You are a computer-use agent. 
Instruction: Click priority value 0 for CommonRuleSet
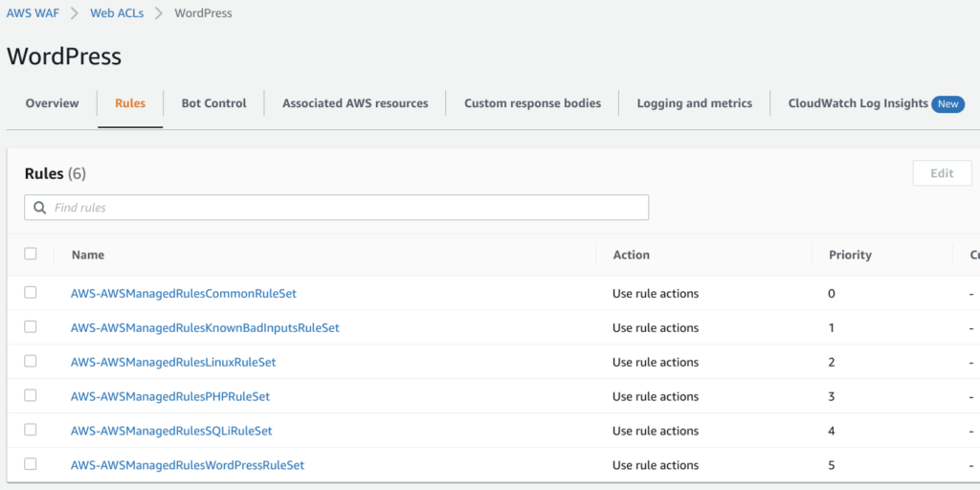coord(832,294)
